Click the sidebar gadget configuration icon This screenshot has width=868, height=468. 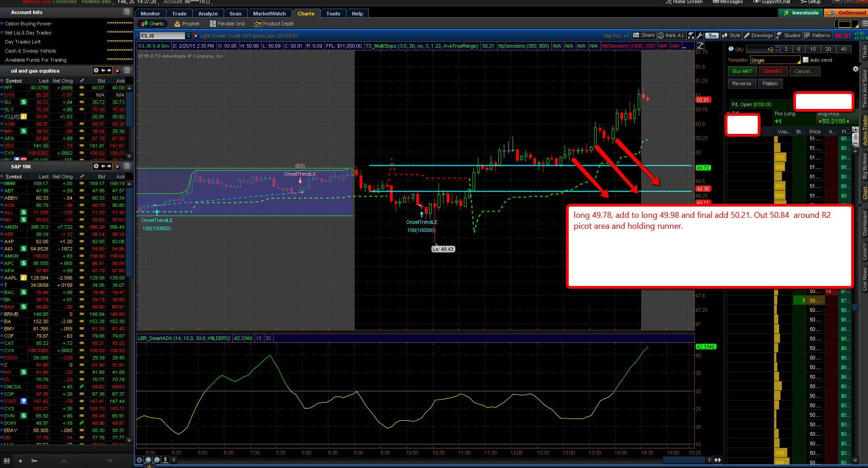tap(34, 461)
